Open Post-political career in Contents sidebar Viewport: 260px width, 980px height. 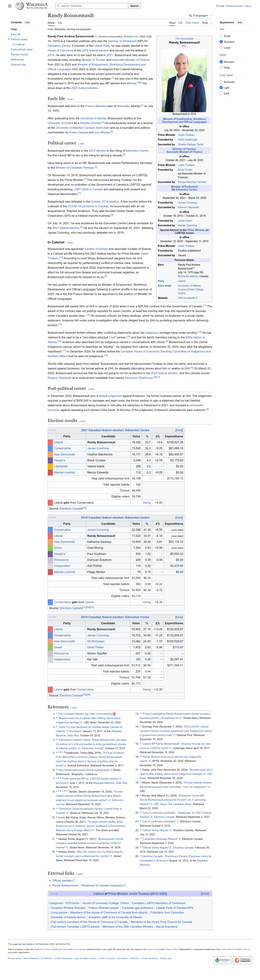[22, 49]
